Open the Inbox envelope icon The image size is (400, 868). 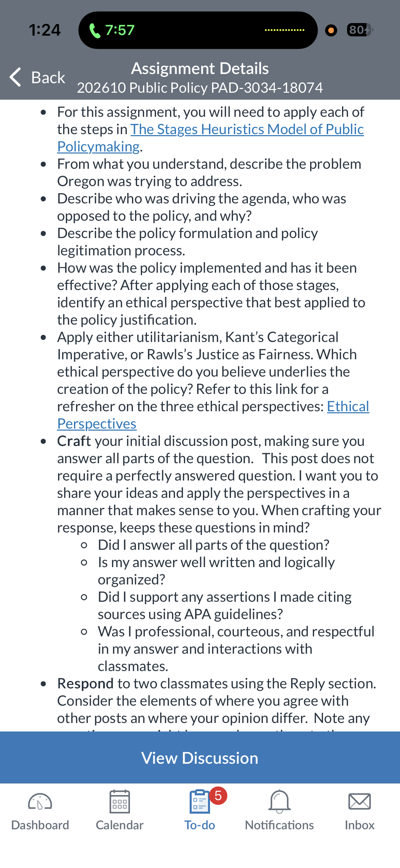360,802
